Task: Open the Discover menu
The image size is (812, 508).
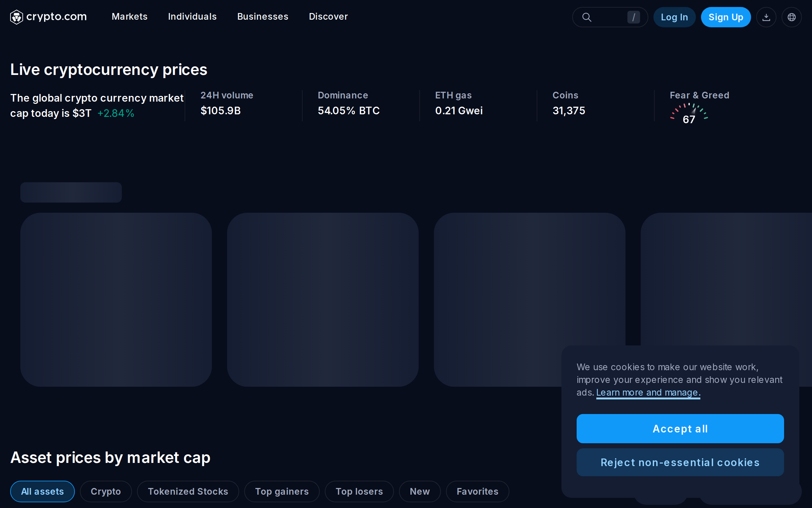Action: 328,17
